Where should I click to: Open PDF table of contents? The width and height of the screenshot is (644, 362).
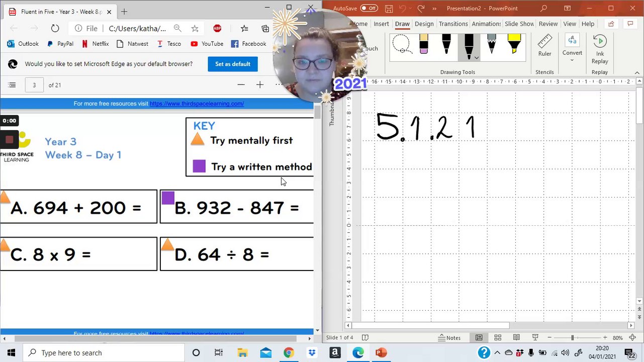(x=12, y=85)
